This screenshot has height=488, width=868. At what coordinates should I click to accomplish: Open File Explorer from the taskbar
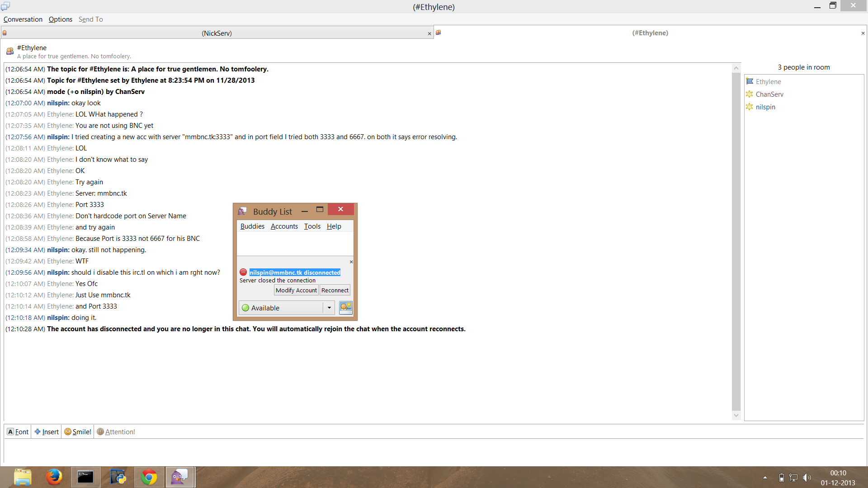pos(23,477)
